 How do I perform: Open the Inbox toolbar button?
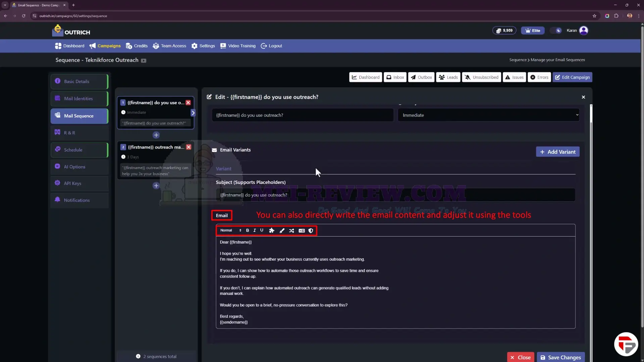[x=395, y=77]
